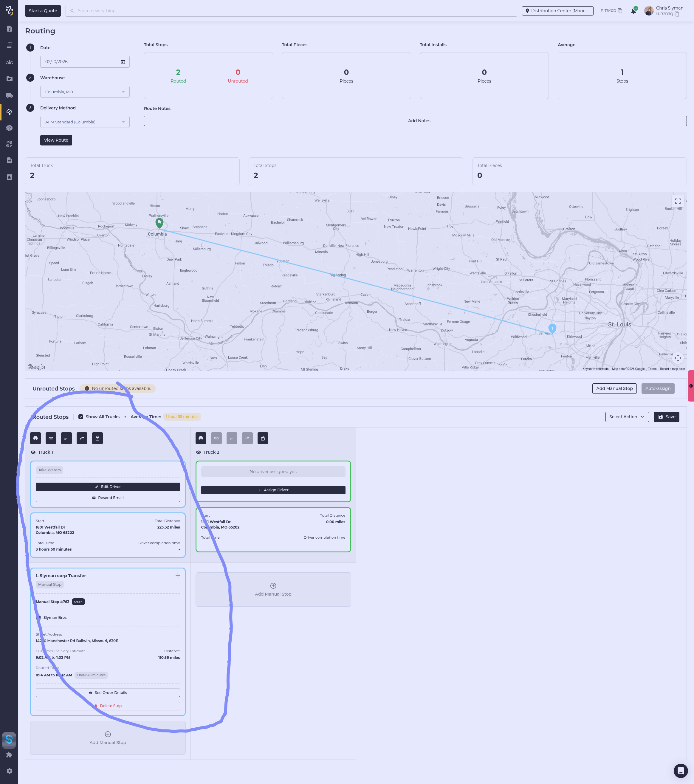Click the View Route button
This screenshot has width=694, height=784.
pos(56,140)
